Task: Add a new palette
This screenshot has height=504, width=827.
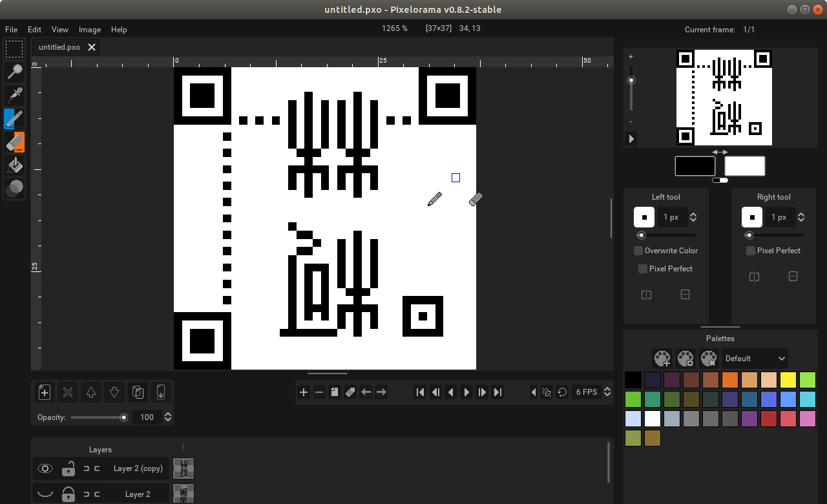Action: (x=662, y=358)
